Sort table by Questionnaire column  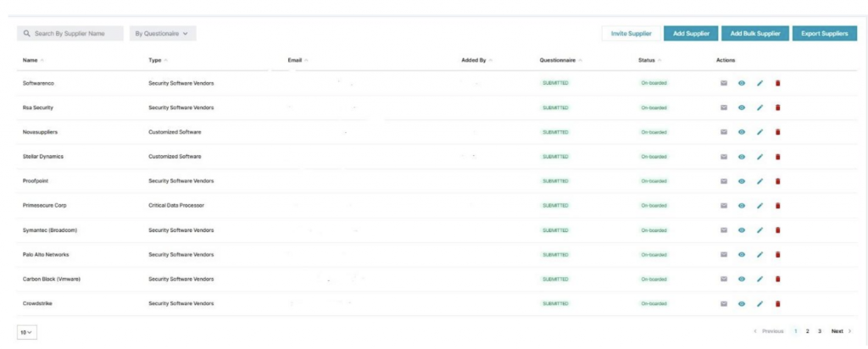[x=561, y=60]
